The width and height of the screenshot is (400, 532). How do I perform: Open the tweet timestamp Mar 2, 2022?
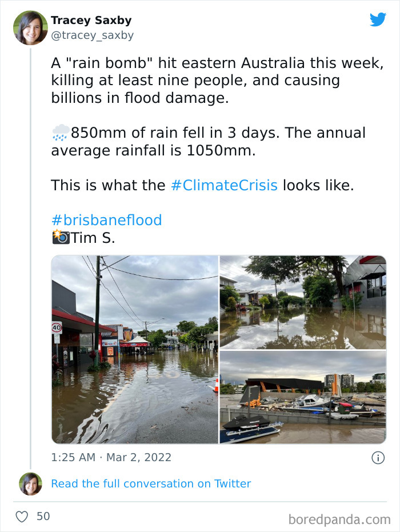(111, 457)
